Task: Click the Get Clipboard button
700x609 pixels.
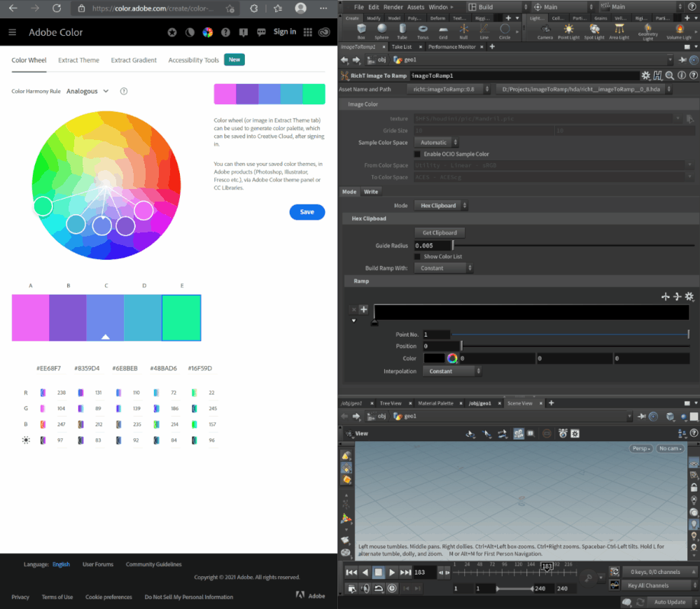Action: [x=439, y=232]
